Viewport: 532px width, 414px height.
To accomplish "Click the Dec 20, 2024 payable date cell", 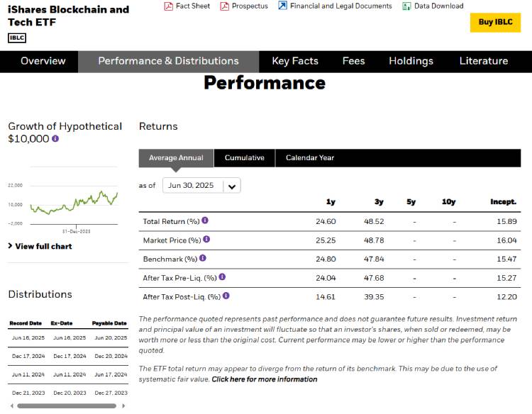I will tap(111, 357).
